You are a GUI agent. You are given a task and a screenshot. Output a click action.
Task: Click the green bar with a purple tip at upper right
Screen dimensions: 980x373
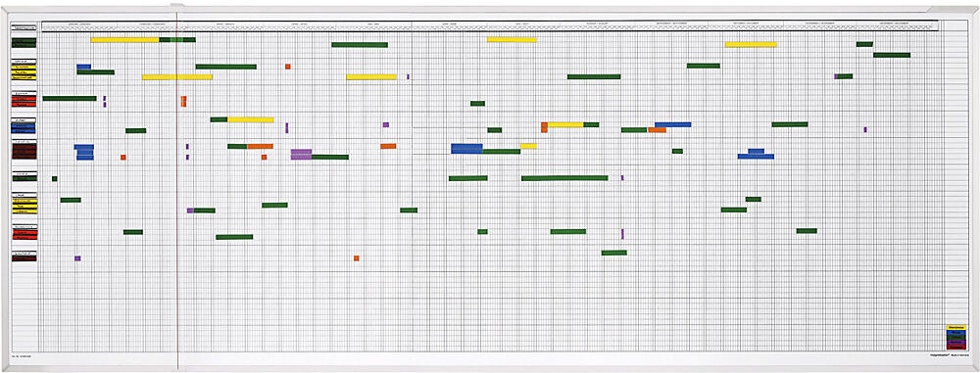tap(844, 76)
